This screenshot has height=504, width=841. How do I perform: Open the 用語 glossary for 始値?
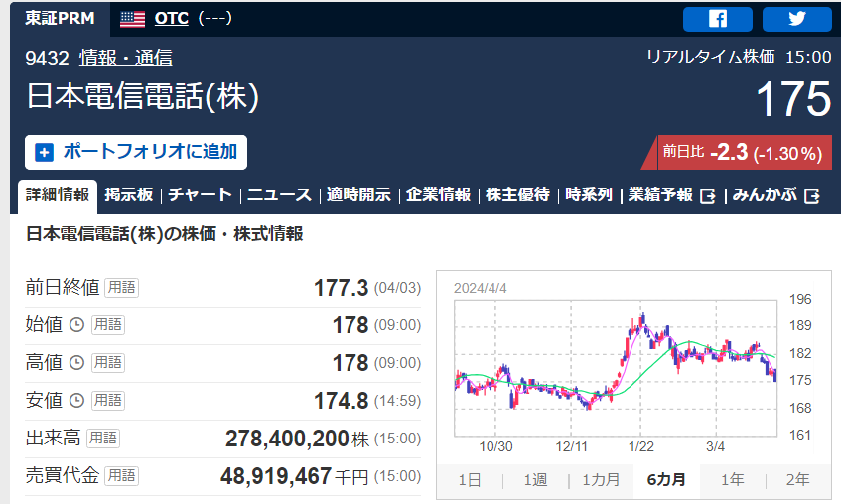pyautogui.click(x=108, y=324)
